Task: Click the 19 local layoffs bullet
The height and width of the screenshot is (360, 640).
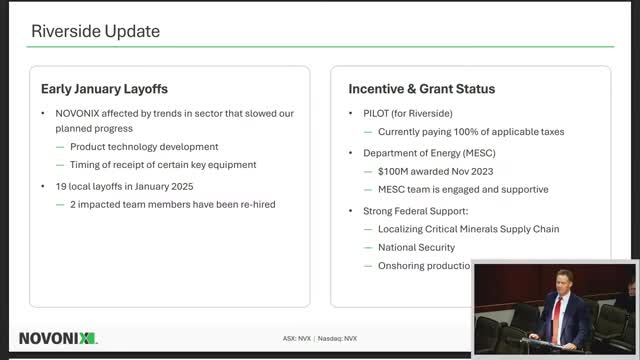Action: coord(124,187)
